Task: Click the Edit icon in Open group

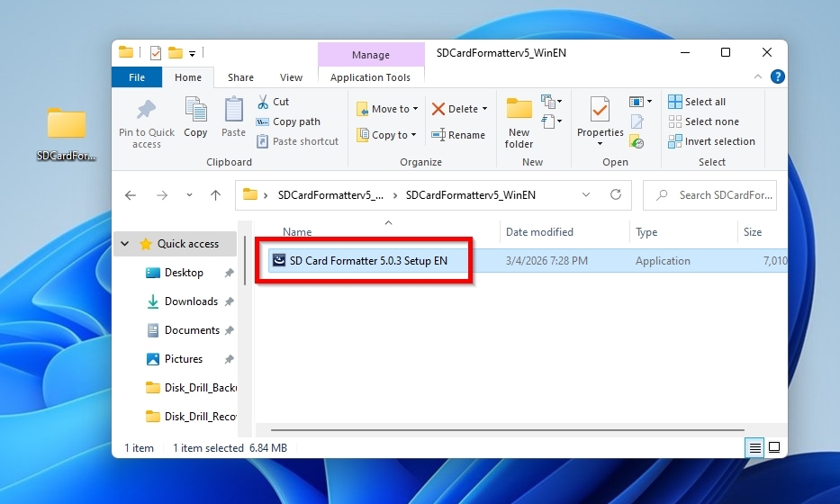Action: click(637, 121)
